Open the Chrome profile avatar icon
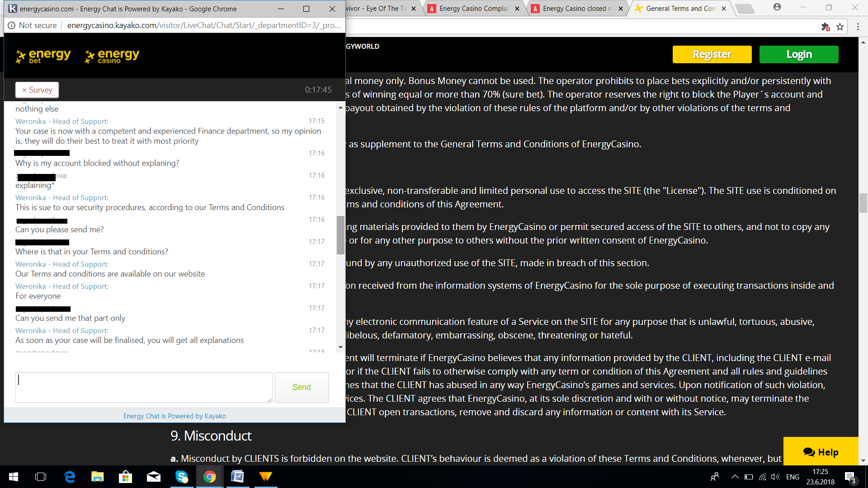The width and height of the screenshot is (868, 488). click(x=777, y=7)
